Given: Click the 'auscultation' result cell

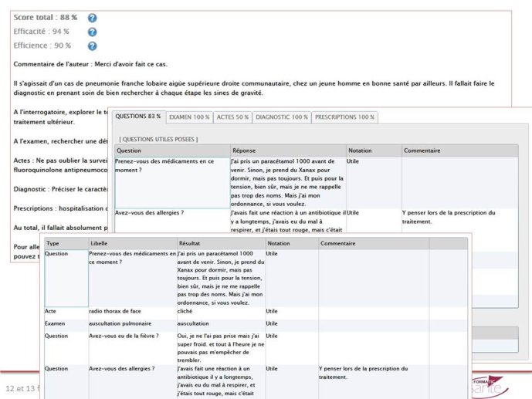Looking at the screenshot, I should 193,323.
